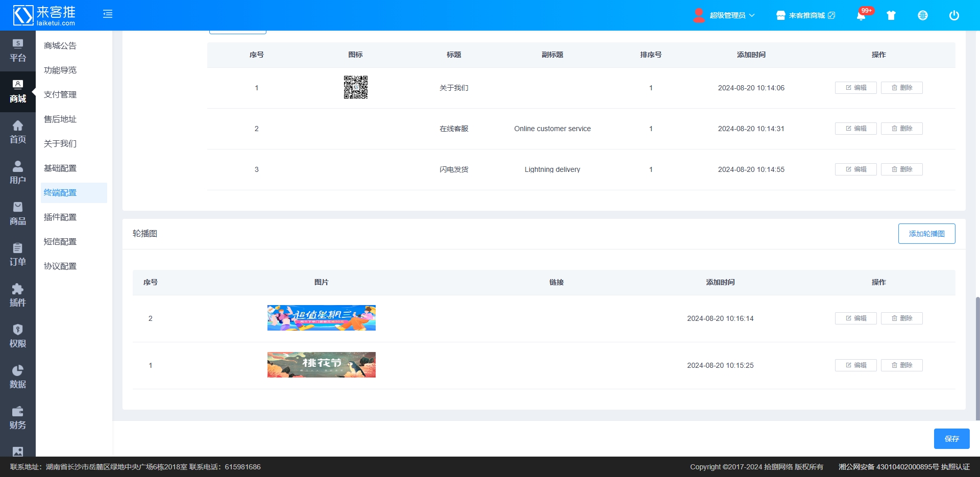Open the 来客推商城 store link
The image size is (980, 477).
(x=806, y=15)
